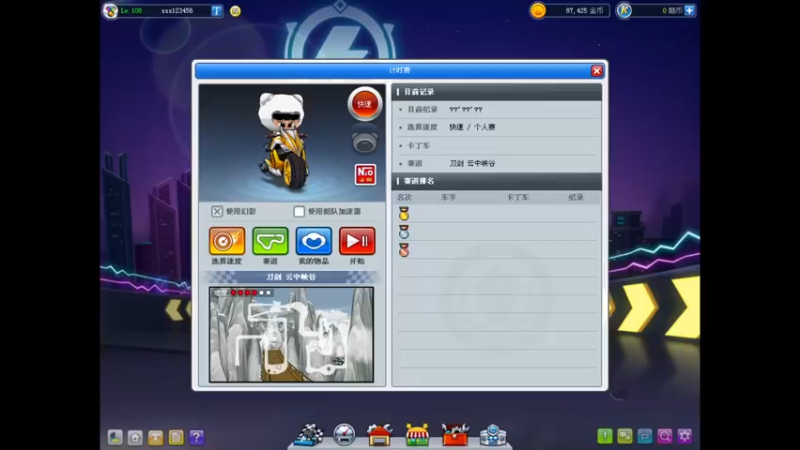Toggle the 使用幻影 checkbox
Viewport: 800px width, 450px height.
click(217, 211)
